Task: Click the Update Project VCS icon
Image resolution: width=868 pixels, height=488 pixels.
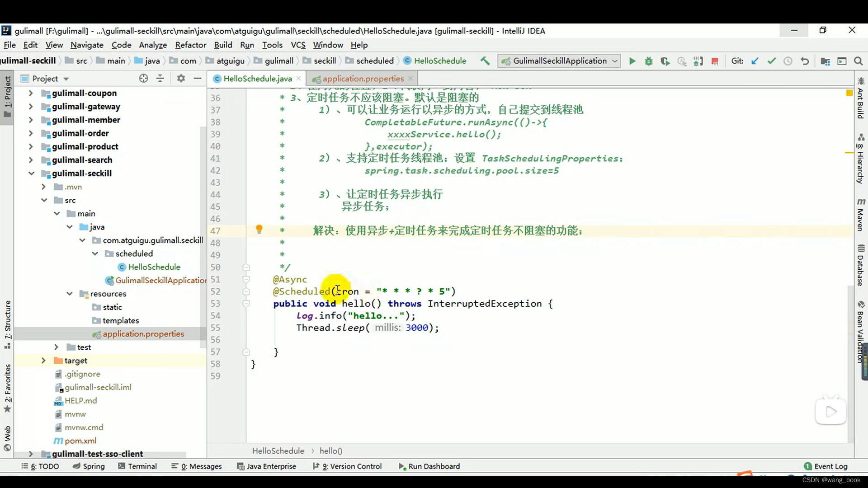Action: tap(754, 61)
